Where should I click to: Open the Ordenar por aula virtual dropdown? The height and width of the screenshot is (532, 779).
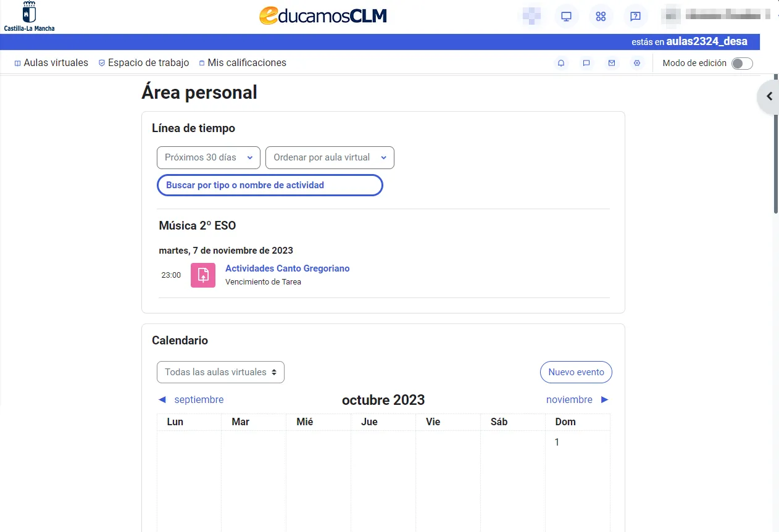coord(330,157)
